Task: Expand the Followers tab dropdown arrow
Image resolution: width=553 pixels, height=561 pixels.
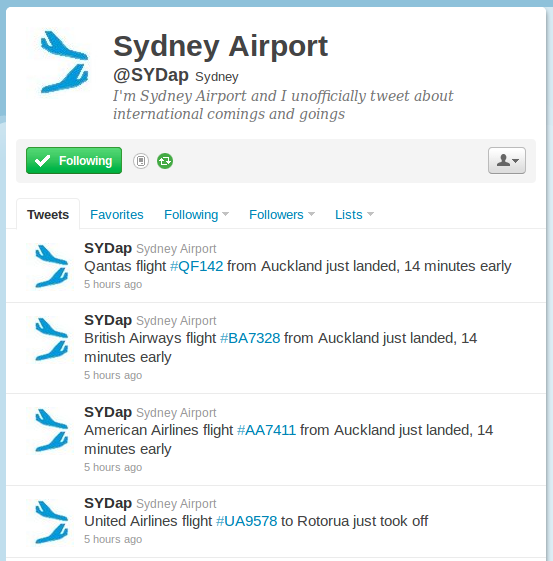Action: pos(311,214)
